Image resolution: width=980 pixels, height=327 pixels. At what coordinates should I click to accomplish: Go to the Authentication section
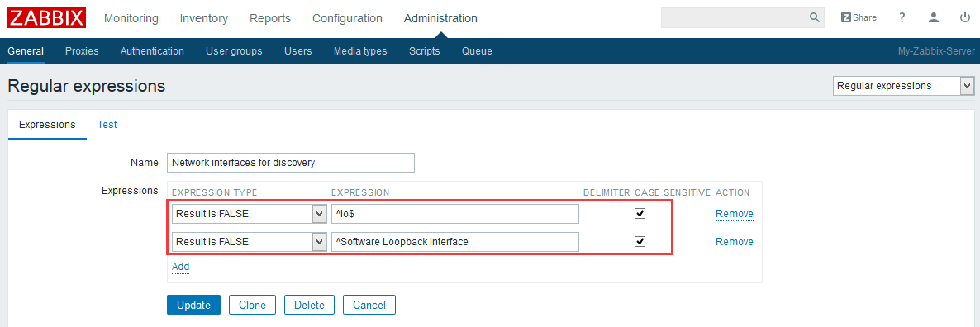point(152,51)
